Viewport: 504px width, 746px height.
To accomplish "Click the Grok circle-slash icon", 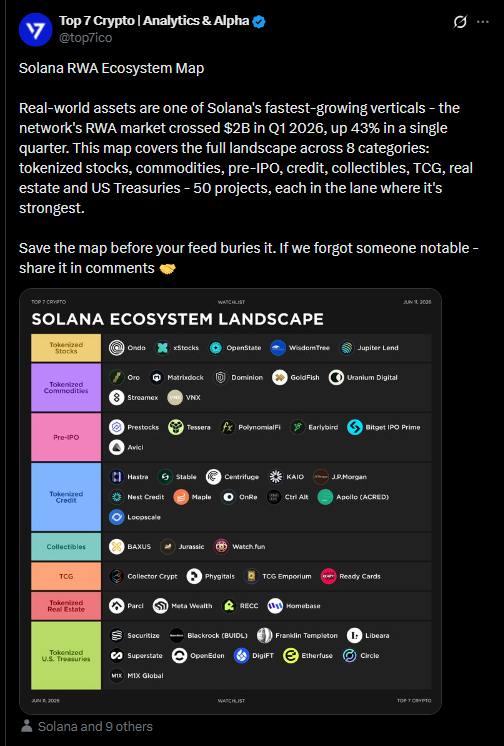I will pyautogui.click(x=460, y=22).
